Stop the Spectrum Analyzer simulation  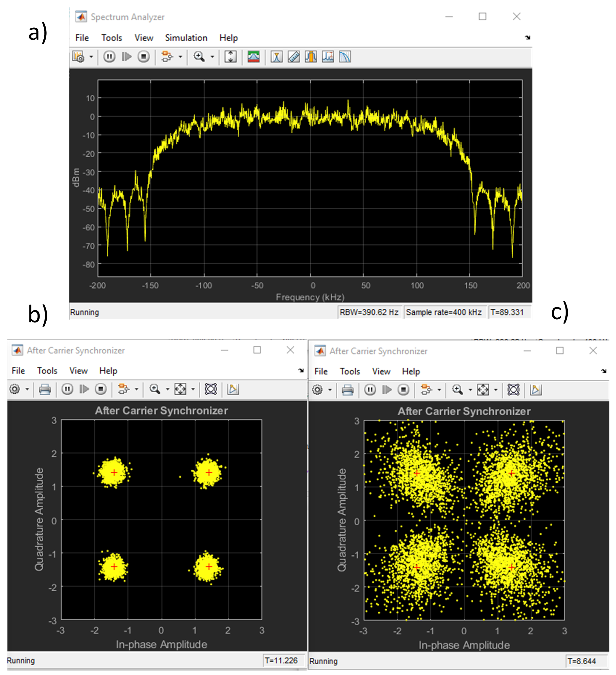(x=144, y=57)
